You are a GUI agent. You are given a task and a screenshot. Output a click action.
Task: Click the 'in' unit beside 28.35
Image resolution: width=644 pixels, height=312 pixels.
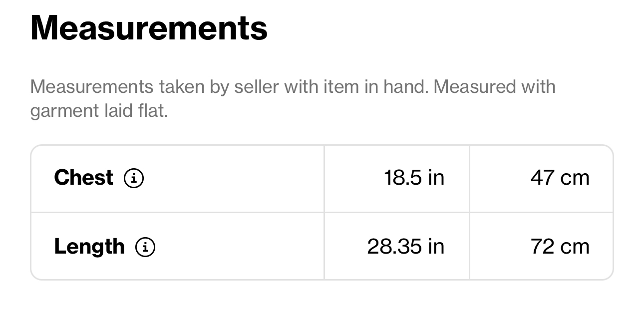436,247
